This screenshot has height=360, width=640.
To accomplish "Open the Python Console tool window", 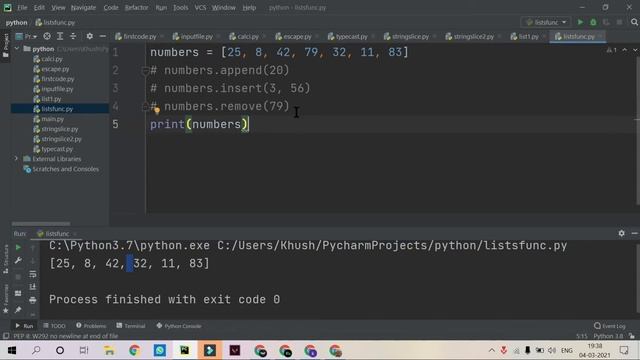I will pyautogui.click(x=179, y=326).
